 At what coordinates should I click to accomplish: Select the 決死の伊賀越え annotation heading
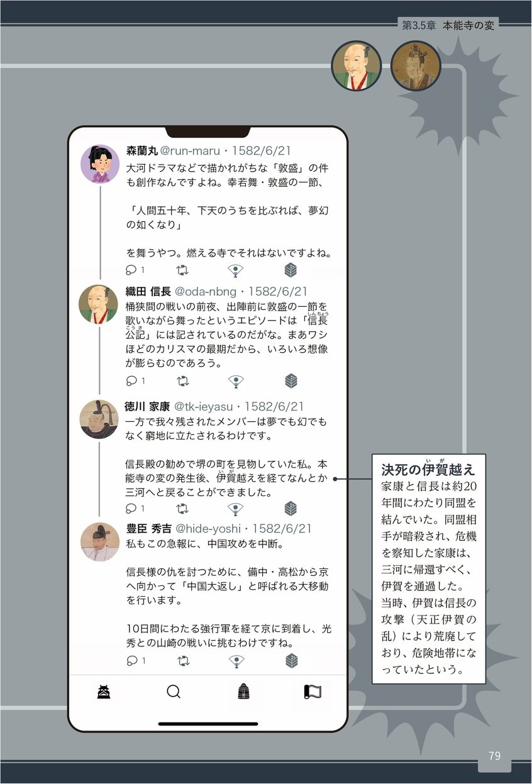pyautogui.click(x=428, y=468)
